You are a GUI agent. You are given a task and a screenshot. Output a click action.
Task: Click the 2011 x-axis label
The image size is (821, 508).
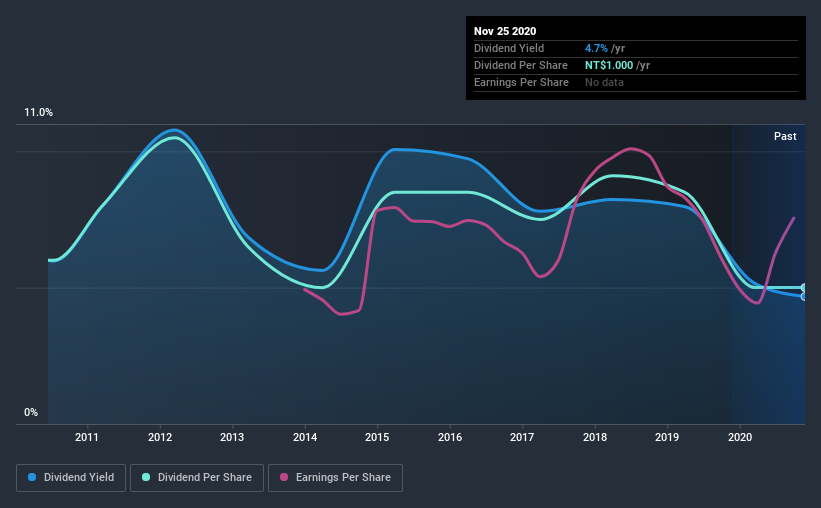[x=87, y=437]
